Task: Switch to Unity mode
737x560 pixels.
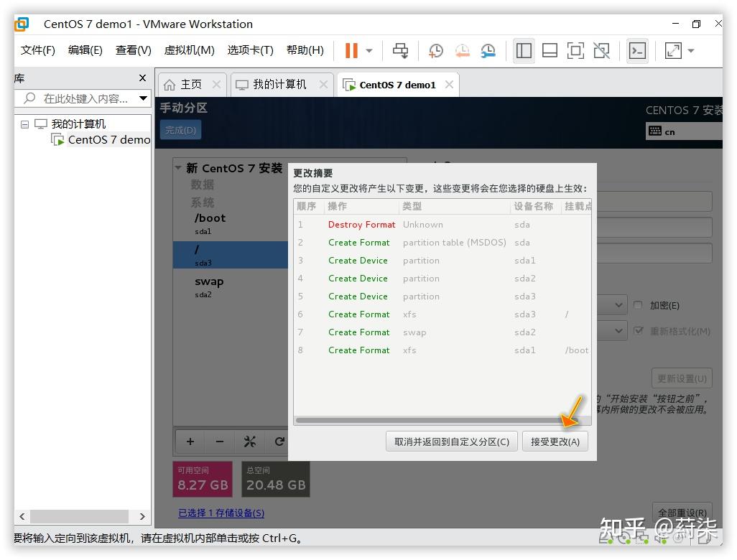Action: coord(601,50)
